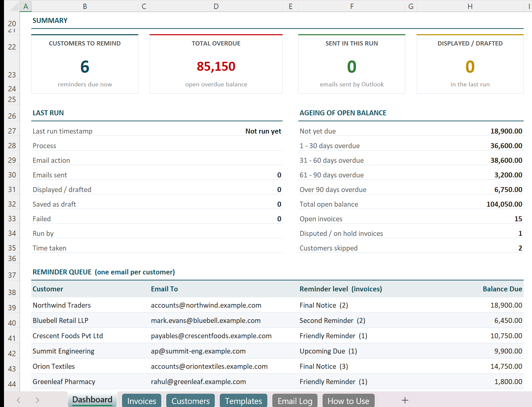
Task: Go to next sheet tabs arrow
Action: [37, 400]
